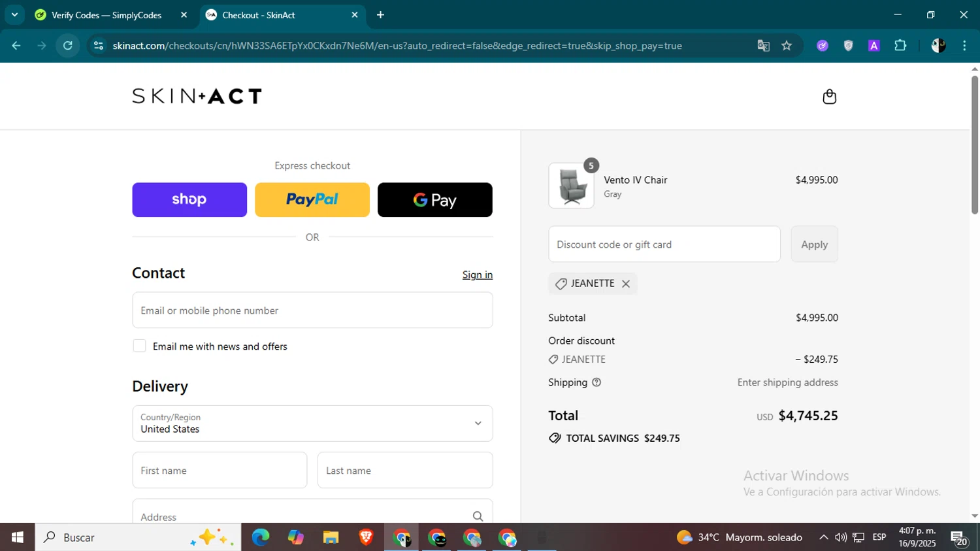Open a new browser tab
Image resolution: width=980 pixels, height=551 pixels.
381,15
